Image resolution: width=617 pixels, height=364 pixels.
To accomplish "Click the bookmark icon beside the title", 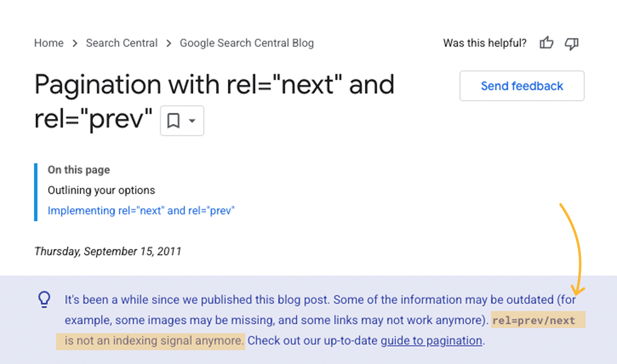I will tap(173, 121).
